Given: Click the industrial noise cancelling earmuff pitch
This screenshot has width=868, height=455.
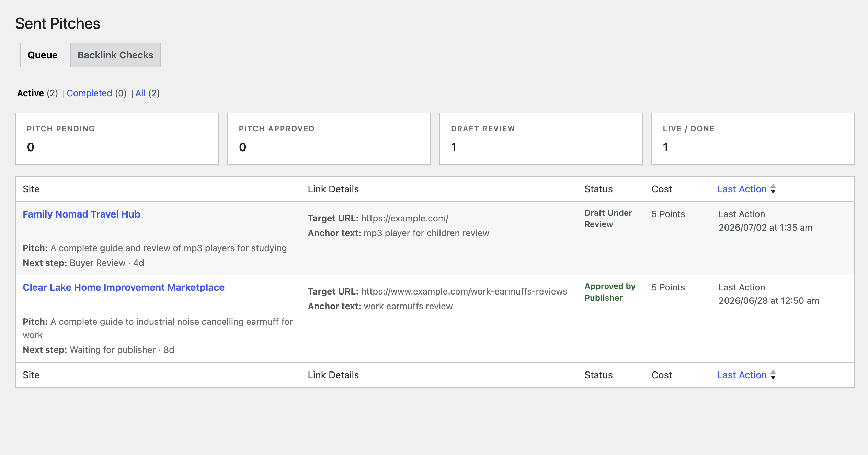Looking at the screenshot, I should click(158, 328).
